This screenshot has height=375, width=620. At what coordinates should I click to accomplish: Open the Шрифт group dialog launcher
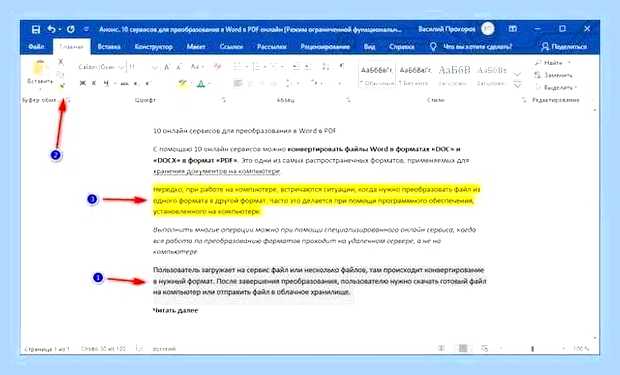pos(224,100)
